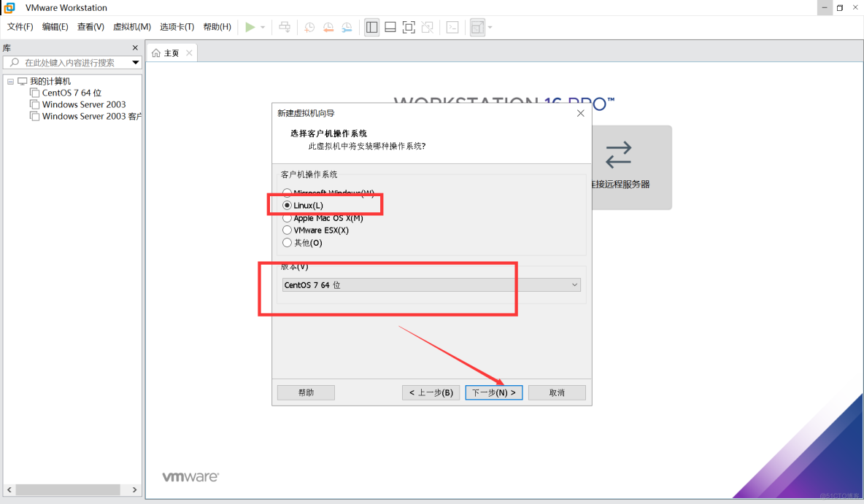This screenshot has height=504, width=864.
Task: Select the Microsoft Windows(W) radio button
Action: click(x=287, y=193)
